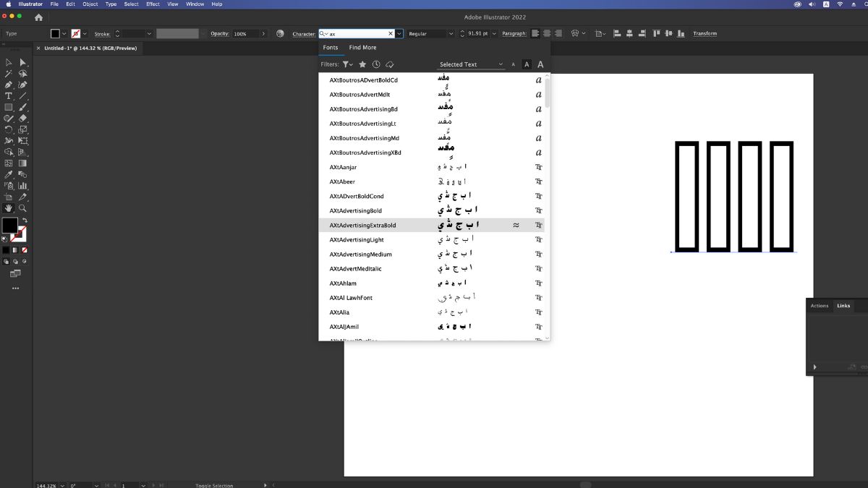
Task: Align paragraph right
Action: (x=558, y=33)
